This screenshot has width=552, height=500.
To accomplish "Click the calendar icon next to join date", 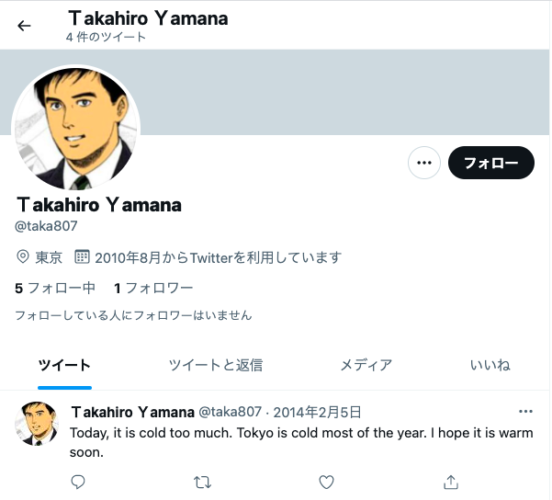I will 82,257.
